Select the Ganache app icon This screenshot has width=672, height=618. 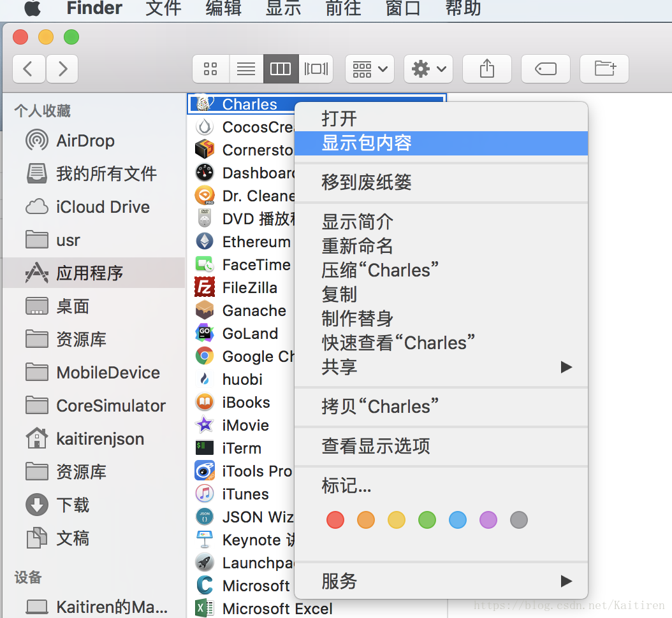205,310
